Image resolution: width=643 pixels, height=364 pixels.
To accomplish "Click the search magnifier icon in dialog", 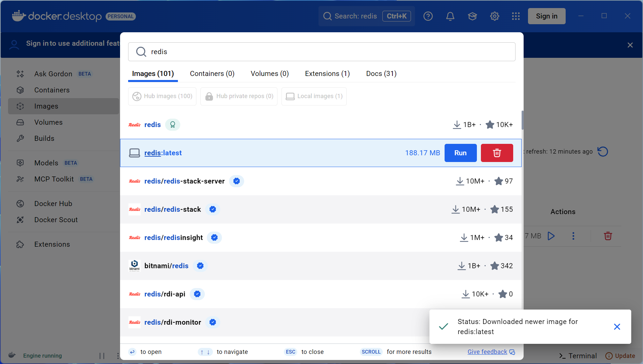I will click(141, 52).
